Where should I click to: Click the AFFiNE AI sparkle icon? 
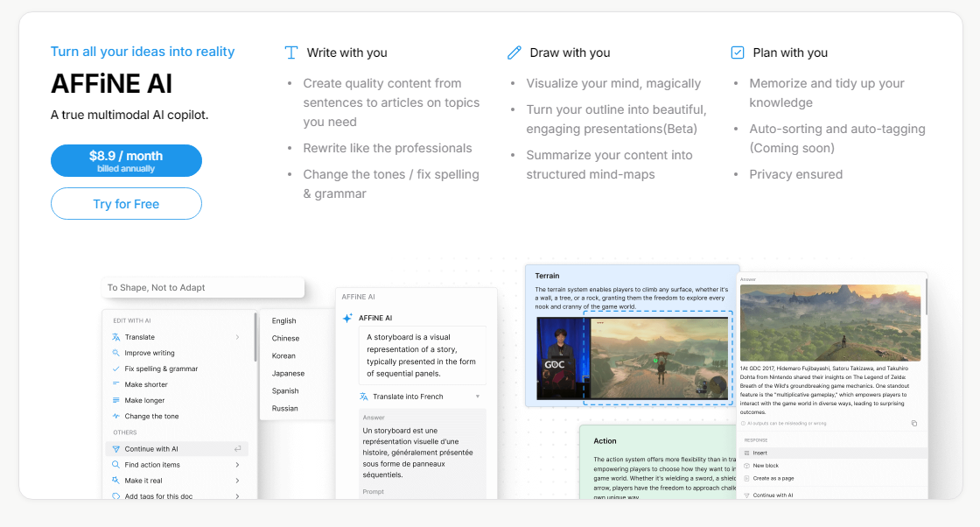tap(347, 318)
